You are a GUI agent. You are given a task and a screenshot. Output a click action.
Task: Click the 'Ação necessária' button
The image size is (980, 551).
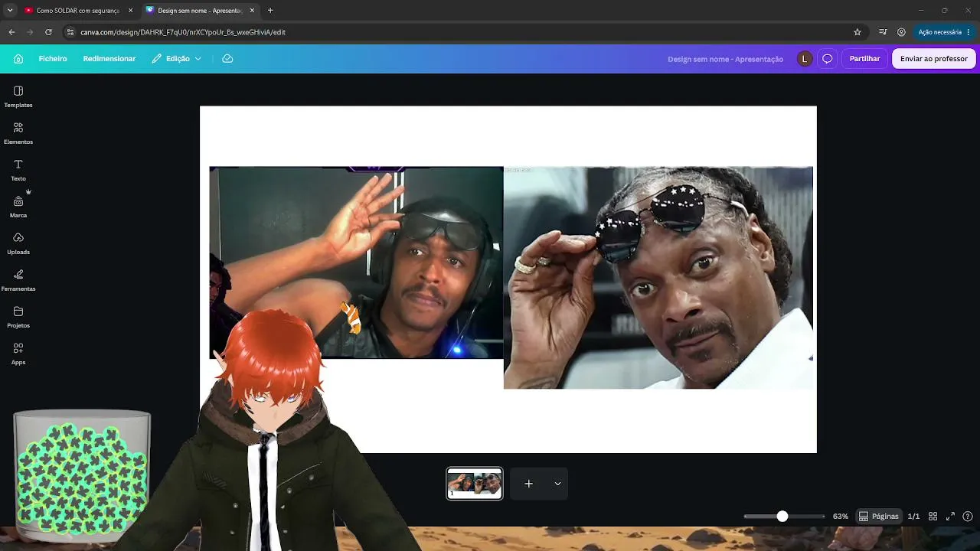[939, 32]
